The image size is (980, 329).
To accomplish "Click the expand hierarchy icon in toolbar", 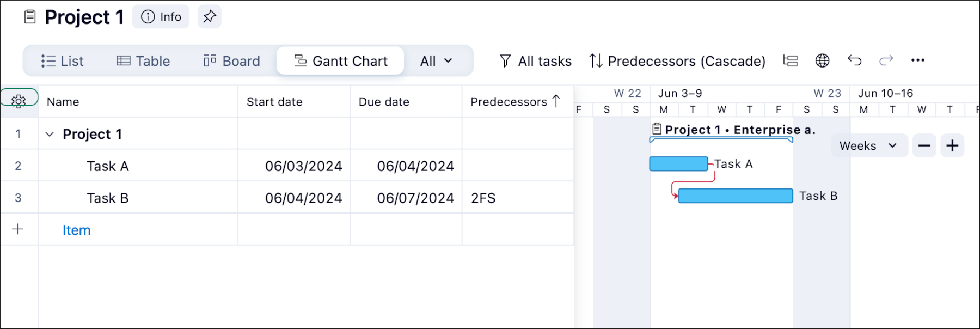I will click(x=791, y=60).
